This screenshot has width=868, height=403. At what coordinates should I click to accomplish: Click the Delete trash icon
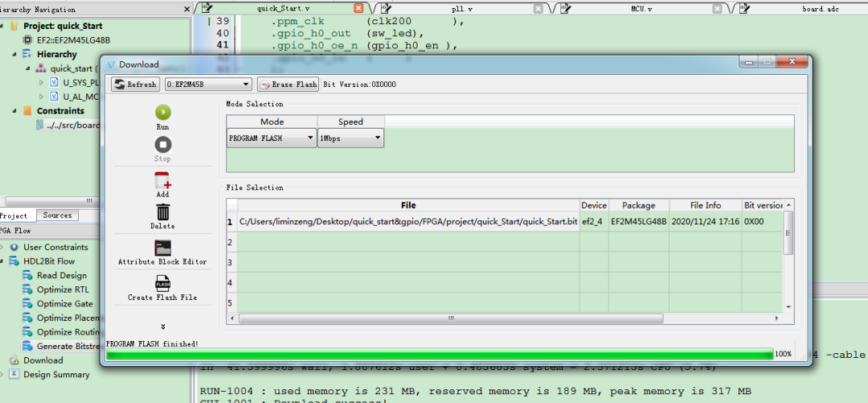coord(162,212)
